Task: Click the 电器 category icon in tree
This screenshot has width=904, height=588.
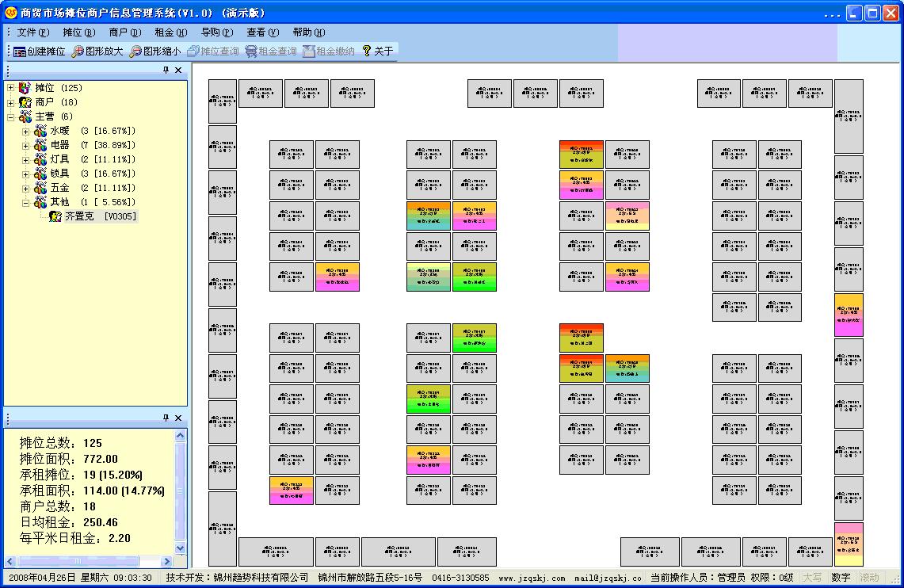Action: click(x=40, y=145)
